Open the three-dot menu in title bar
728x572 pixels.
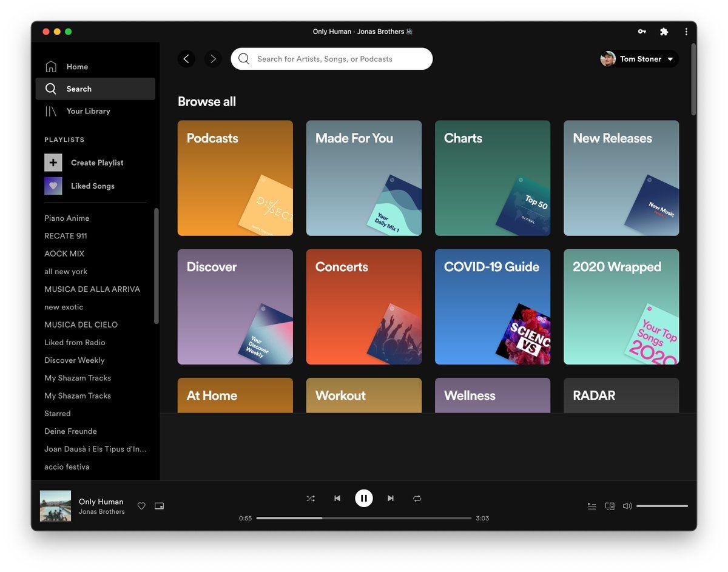point(686,32)
